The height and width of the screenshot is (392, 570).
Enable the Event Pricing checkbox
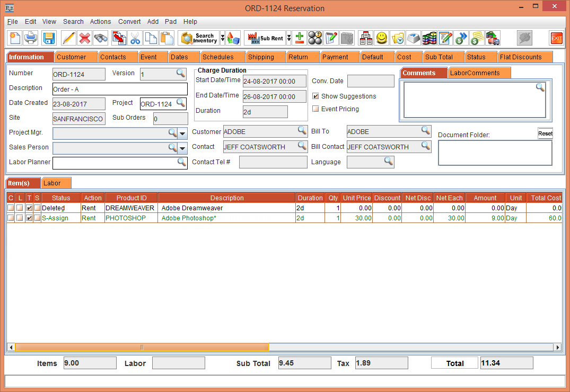(315, 109)
